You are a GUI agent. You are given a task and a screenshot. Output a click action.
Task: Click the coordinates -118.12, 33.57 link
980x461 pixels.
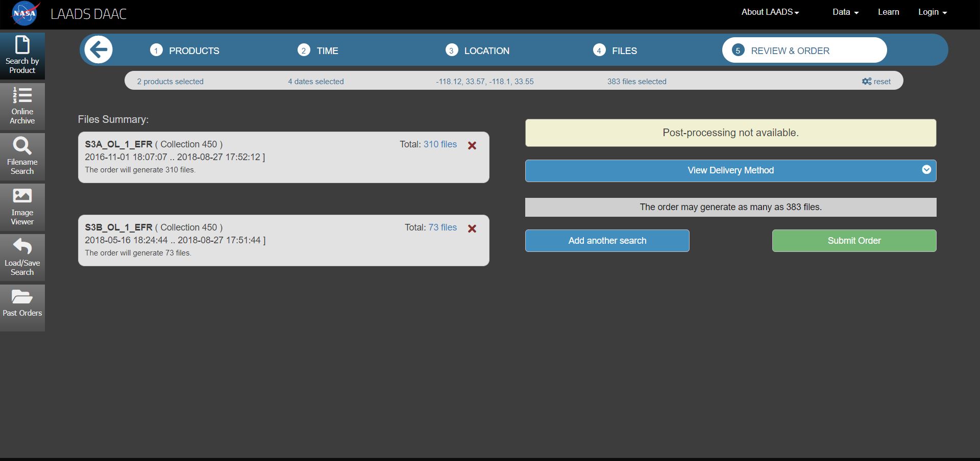coord(485,82)
